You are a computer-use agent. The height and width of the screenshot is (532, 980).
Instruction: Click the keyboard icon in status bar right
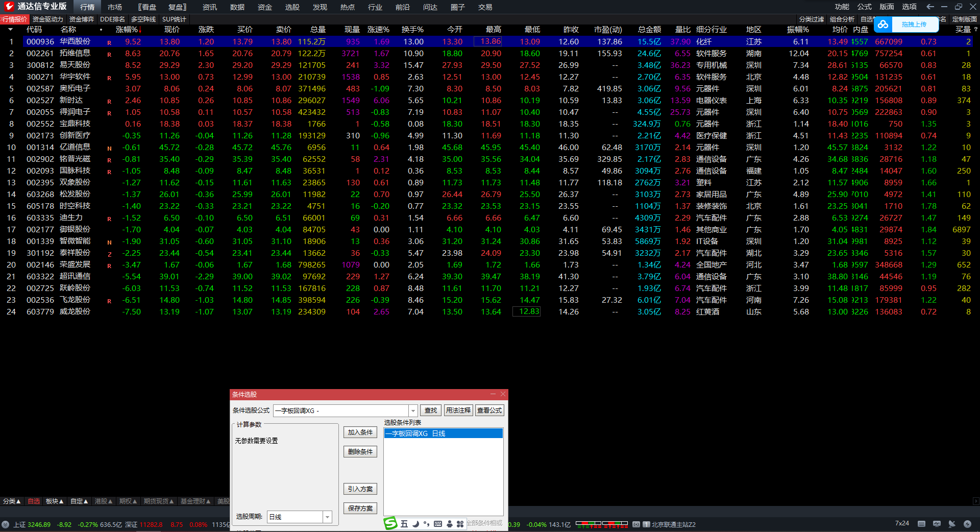pyautogui.click(x=921, y=524)
